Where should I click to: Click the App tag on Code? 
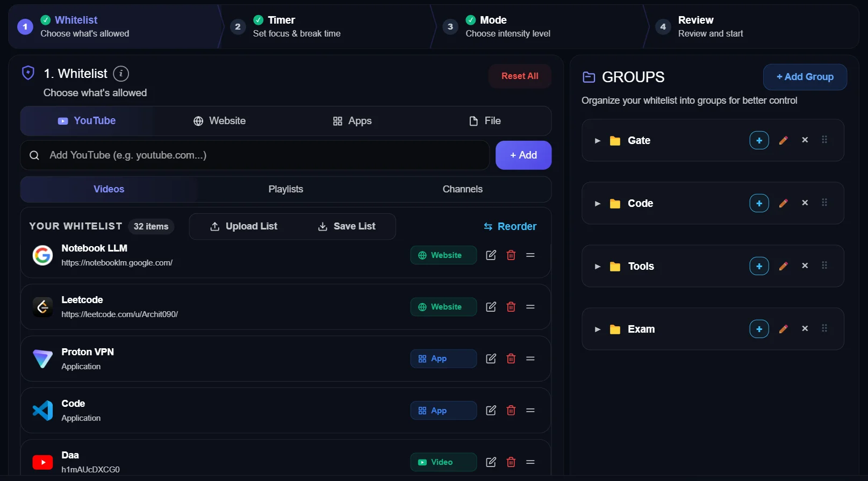(x=443, y=411)
